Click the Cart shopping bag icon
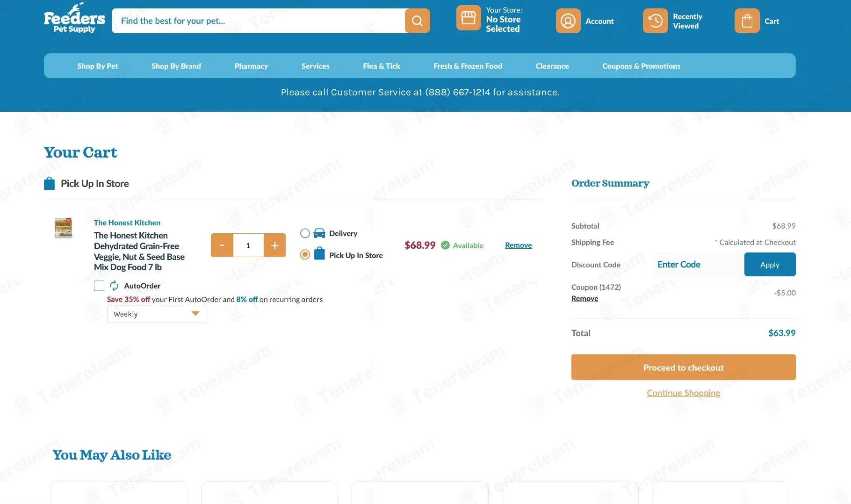The height and width of the screenshot is (504, 851). [747, 21]
